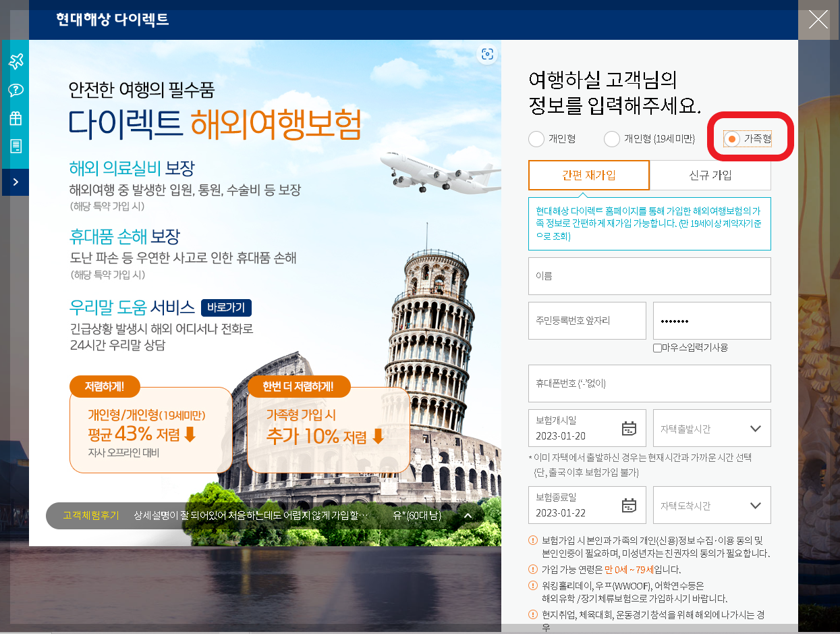Click the 휴대품 손해 보장 heading

(125, 236)
